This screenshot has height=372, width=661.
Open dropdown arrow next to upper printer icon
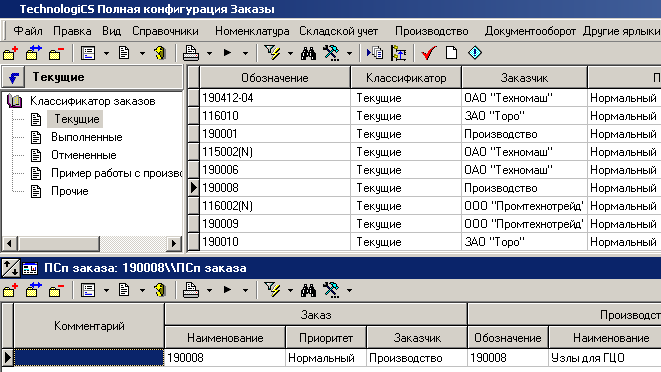point(209,54)
